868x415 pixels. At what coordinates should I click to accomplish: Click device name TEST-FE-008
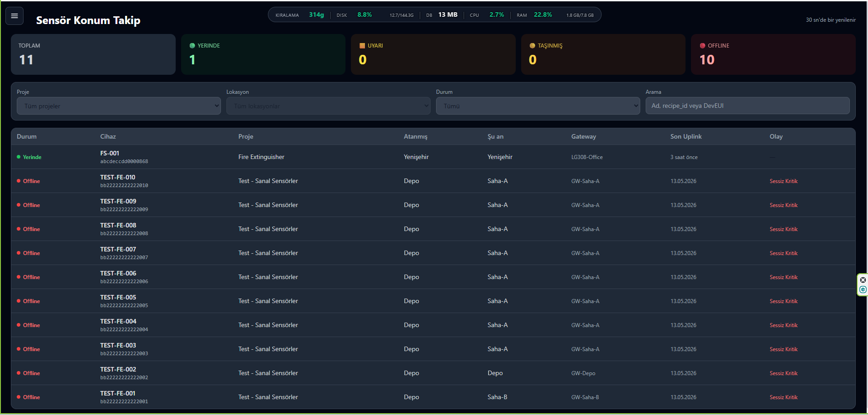coord(118,225)
